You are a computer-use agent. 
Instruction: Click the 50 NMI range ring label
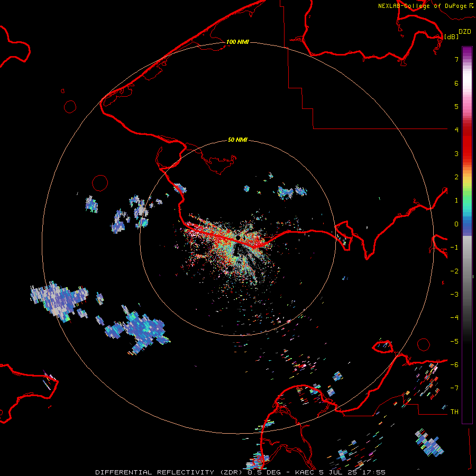237,140
